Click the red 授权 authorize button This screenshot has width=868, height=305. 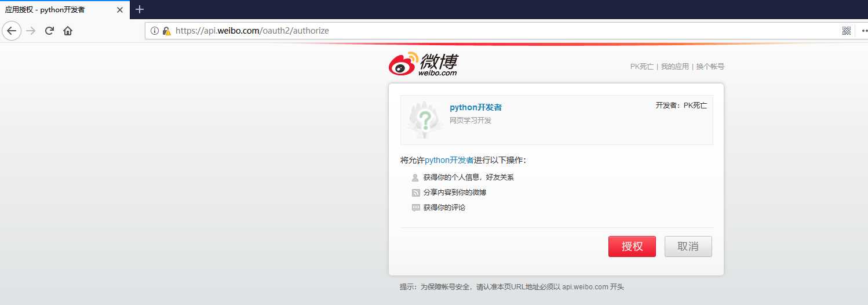632,246
